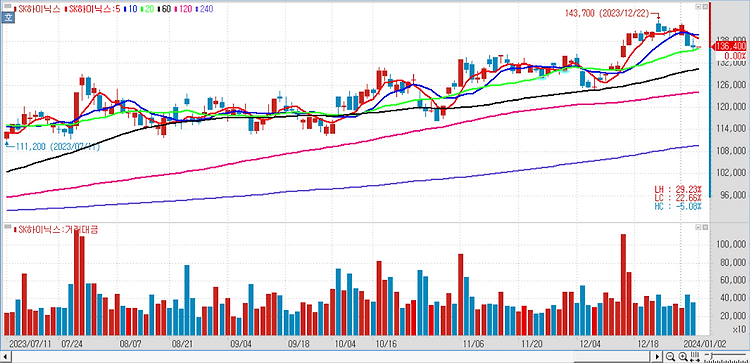Click the 126,000 price axis label
Viewport: 750px width, 363px height.
pos(732,85)
